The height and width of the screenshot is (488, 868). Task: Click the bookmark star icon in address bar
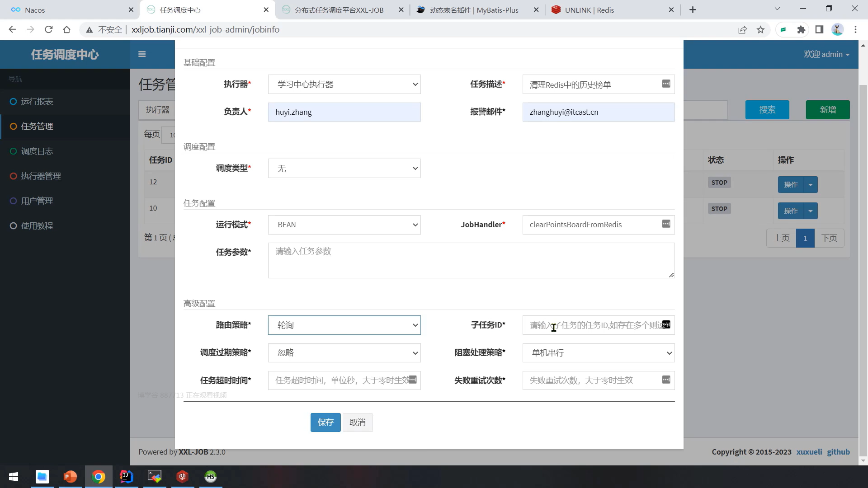760,30
